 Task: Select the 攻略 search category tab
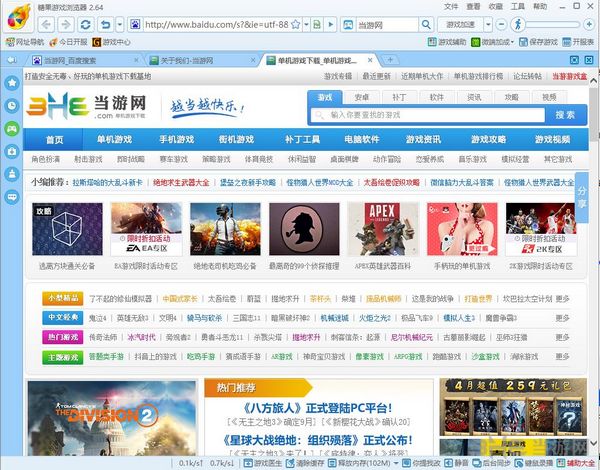pyautogui.click(x=512, y=97)
